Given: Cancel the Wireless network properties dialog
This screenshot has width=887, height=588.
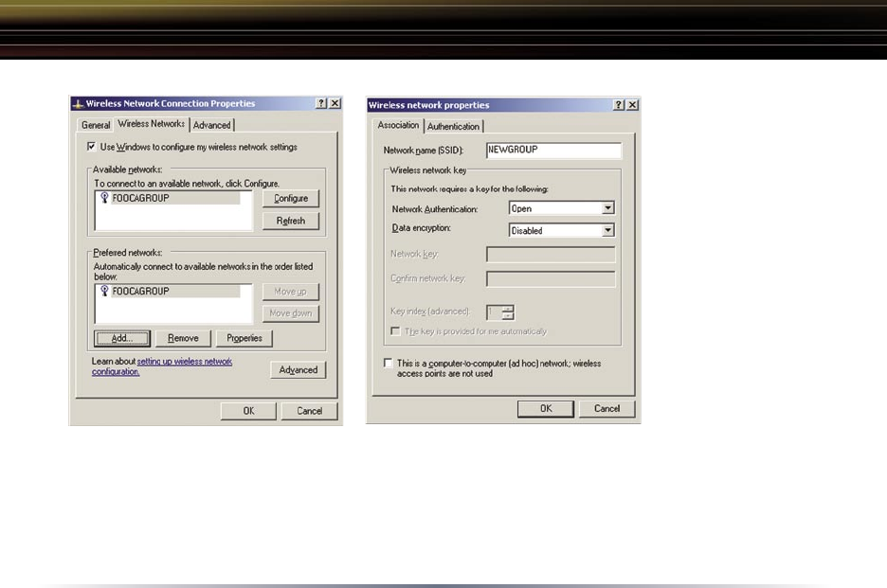Looking at the screenshot, I should 607,409.
